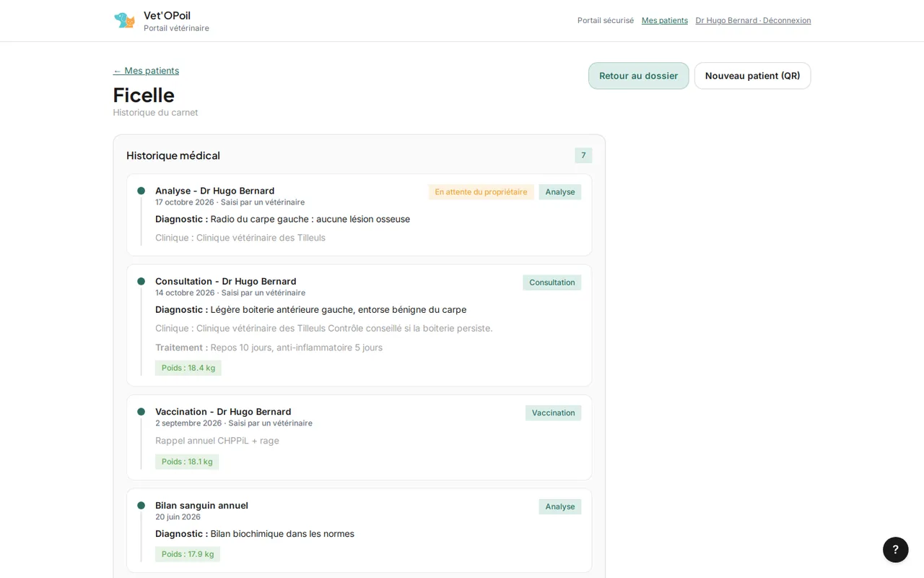Viewport: 924px width, 578px height.
Task: Click the Historique du carnet subtitle
Action: pos(155,113)
